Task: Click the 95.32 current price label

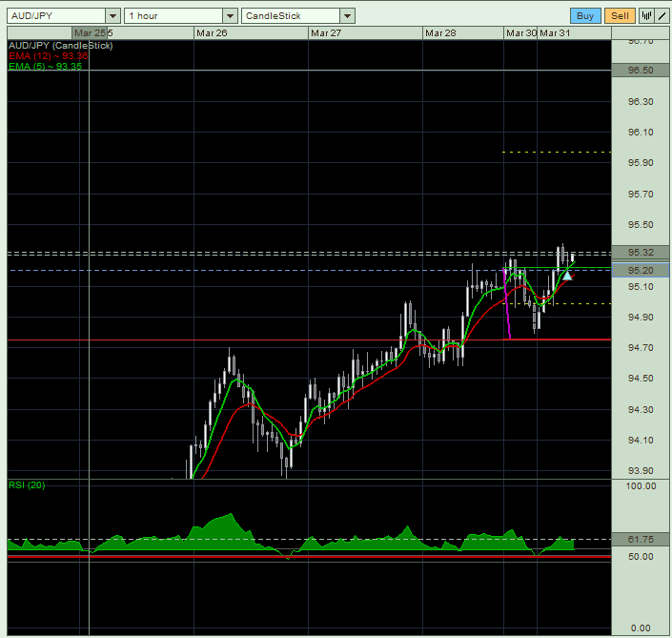Action: (641, 252)
